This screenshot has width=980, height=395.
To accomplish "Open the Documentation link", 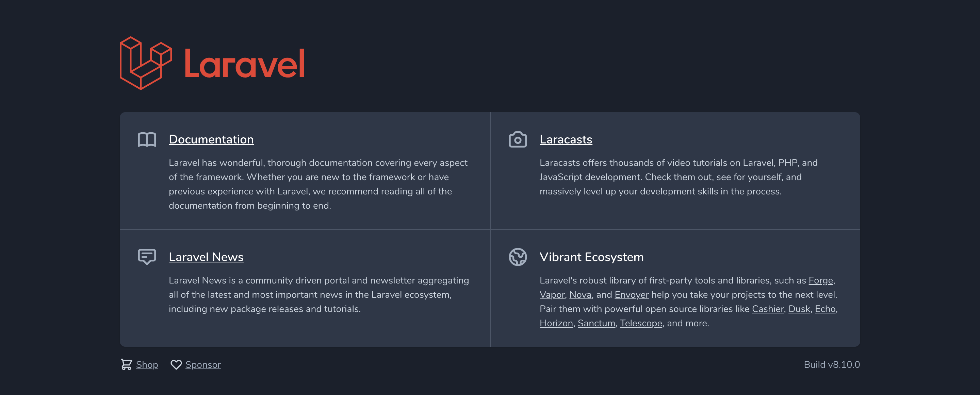I will point(211,139).
